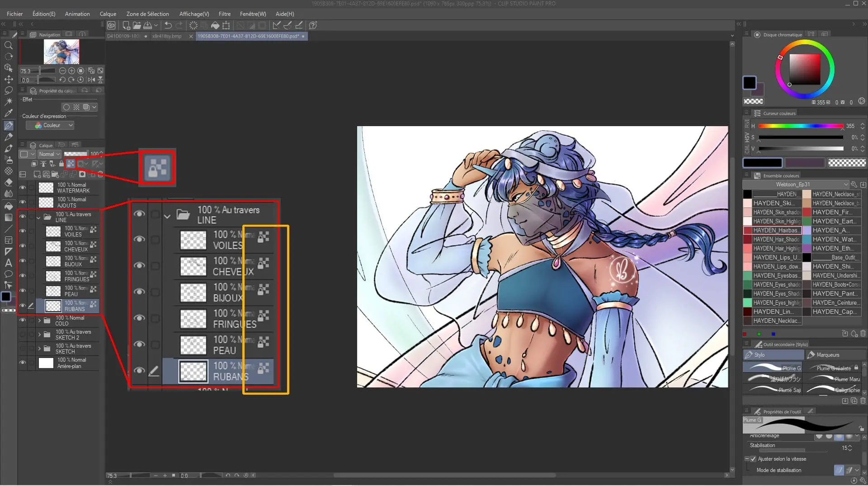Screen dimensions: 868x486
Task: Adjust the Hue slider bar
Action: [x=801, y=126]
